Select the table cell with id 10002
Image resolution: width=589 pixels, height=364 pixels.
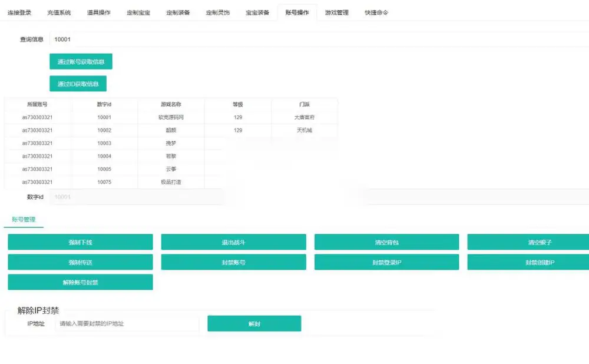click(x=104, y=130)
